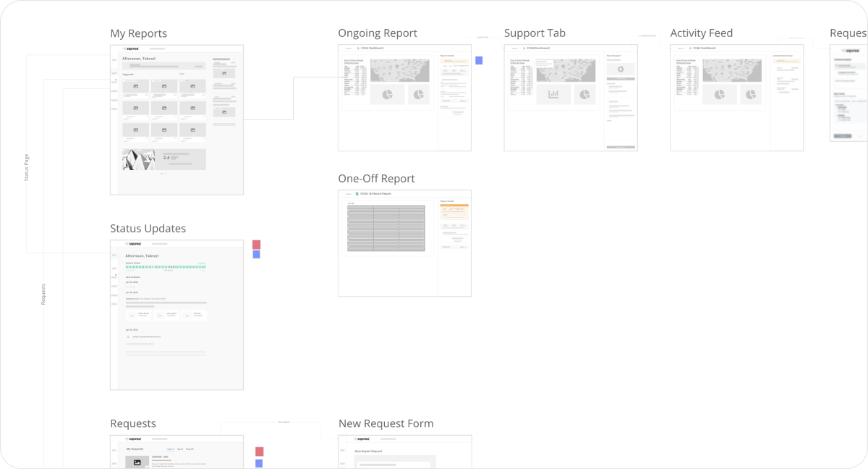Viewport: 868px width, 469px height.
Task: Click a carousel dot under the My Reports banner
Action: [x=163, y=172]
